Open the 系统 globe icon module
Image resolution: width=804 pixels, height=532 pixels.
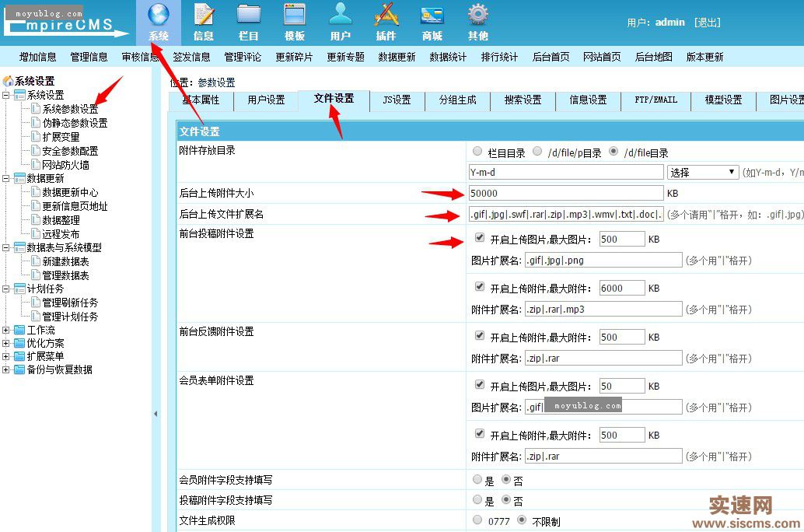point(159,23)
